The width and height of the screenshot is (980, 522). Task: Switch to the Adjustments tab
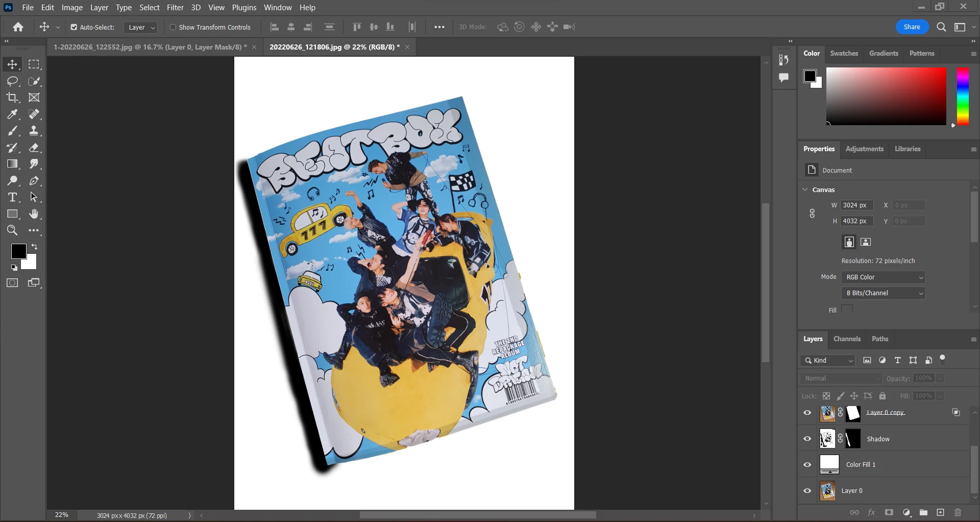click(x=864, y=149)
